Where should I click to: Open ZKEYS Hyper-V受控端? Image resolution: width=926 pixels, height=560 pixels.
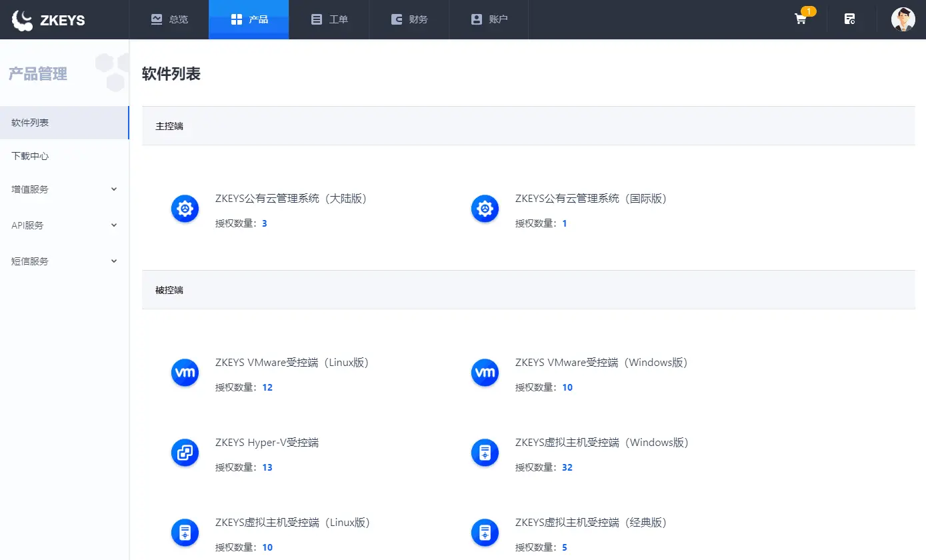click(x=267, y=443)
